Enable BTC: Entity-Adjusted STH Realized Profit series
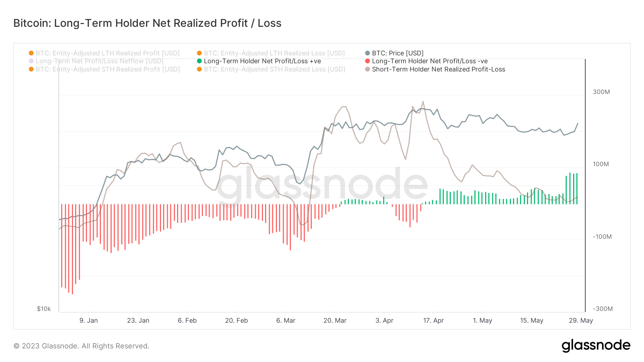This screenshot has width=644, height=362. pos(104,69)
